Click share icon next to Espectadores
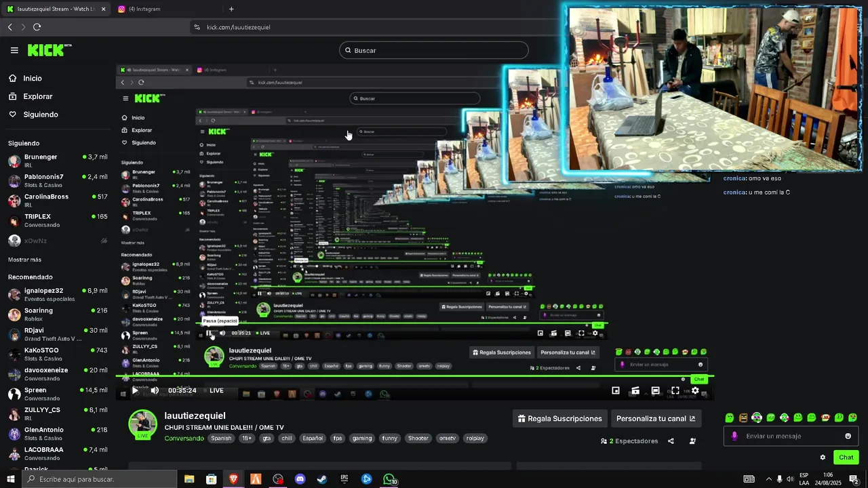Screen dimensions: 868x488 point(671,441)
